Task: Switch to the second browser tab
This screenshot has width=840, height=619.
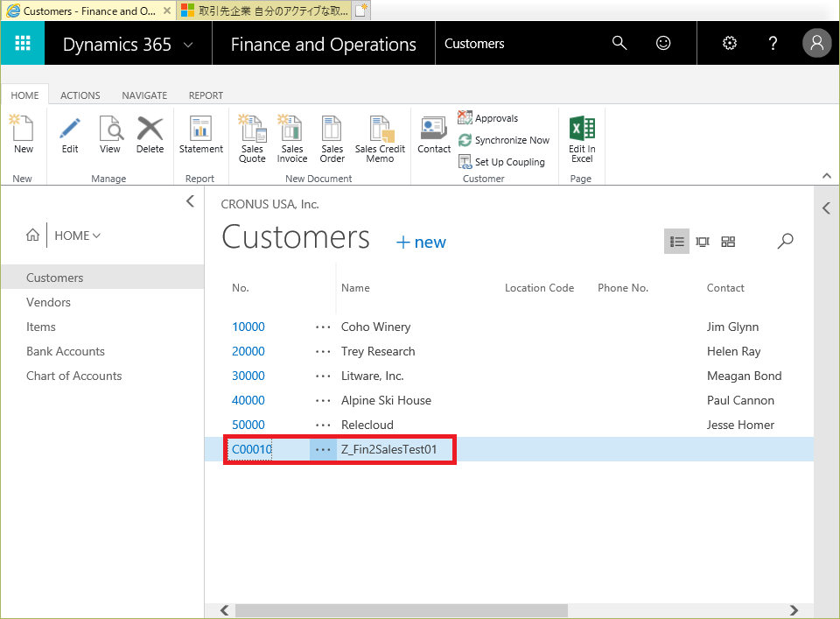Action: [264, 11]
